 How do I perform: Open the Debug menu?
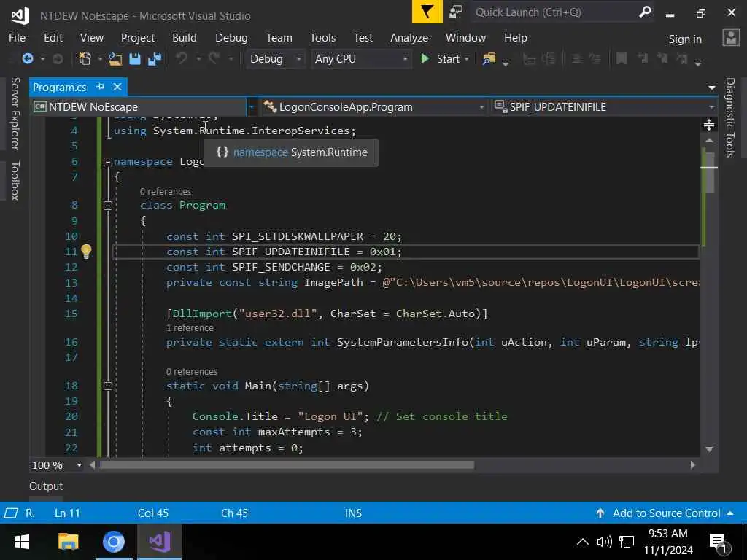231,38
